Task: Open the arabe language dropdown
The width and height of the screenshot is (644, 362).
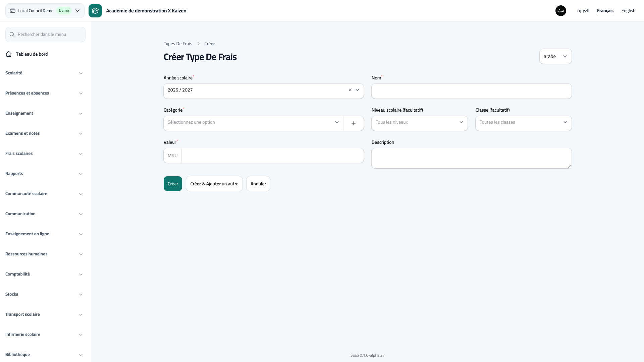Action: 555,56
